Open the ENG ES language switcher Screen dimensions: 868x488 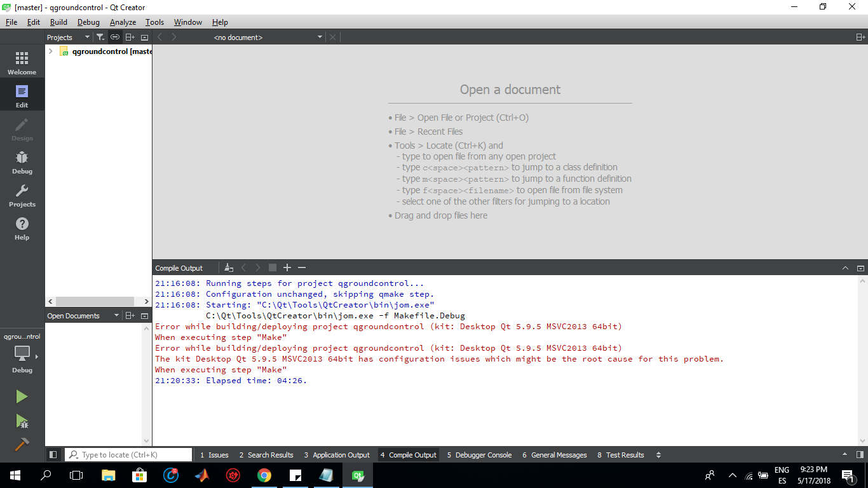point(782,475)
